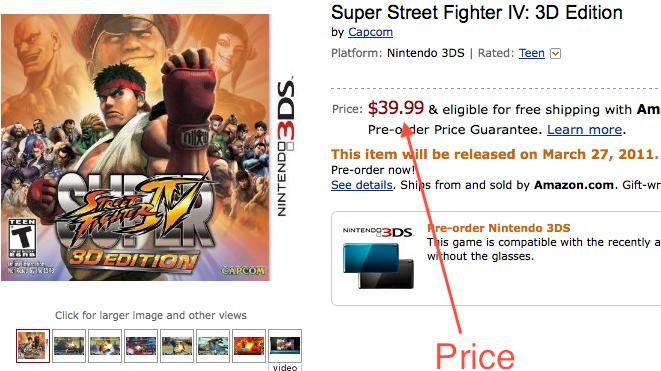Click the ESRB Teen rating badge on cover
This screenshot has width=661, height=371.
pyautogui.click(x=22, y=238)
